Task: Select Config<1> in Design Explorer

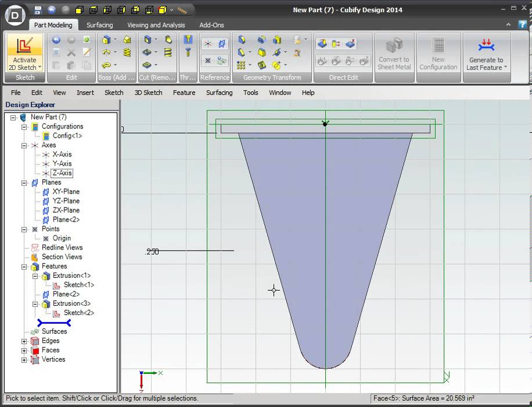Action: (x=67, y=135)
